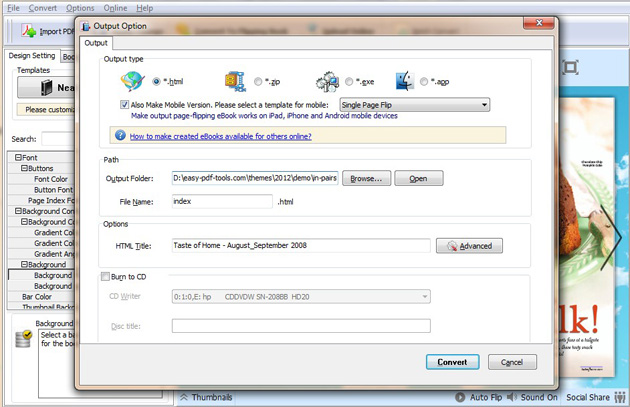Click the Disc title input field
Image resolution: width=630 pixels, height=407 pixels.
tap(301, 326)
